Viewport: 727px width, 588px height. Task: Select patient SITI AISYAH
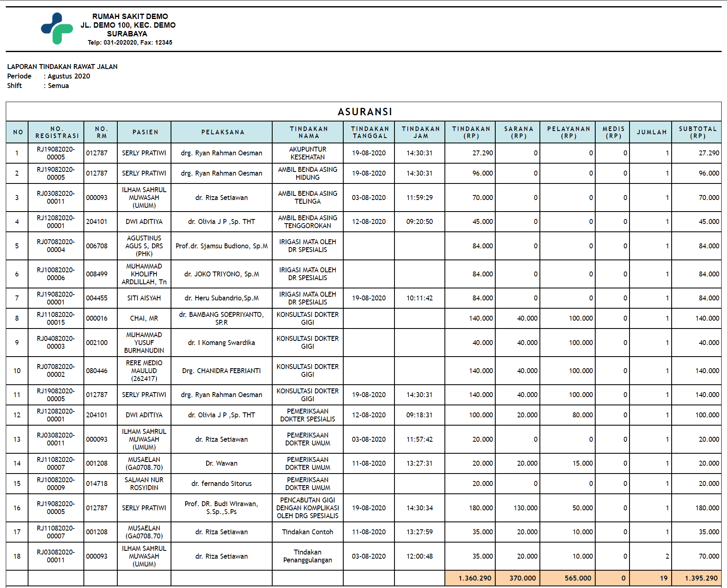[144, 298]
